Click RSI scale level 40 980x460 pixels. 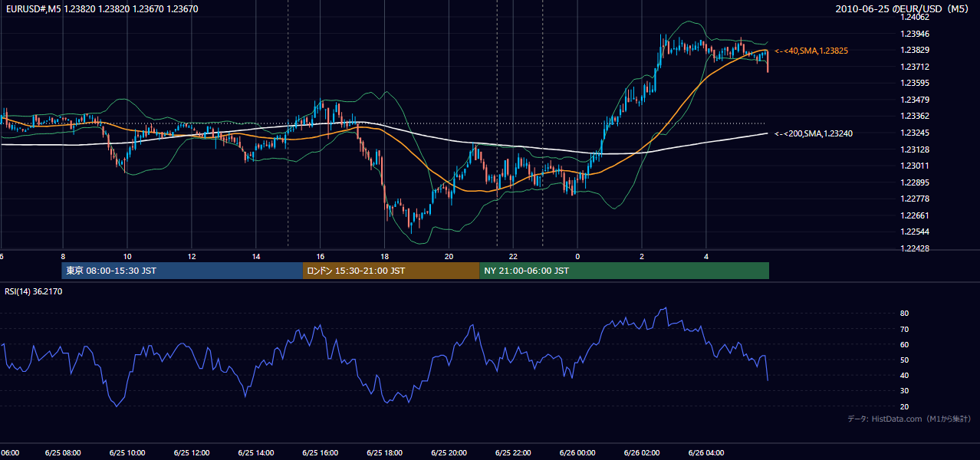click(x=904, y=375)
